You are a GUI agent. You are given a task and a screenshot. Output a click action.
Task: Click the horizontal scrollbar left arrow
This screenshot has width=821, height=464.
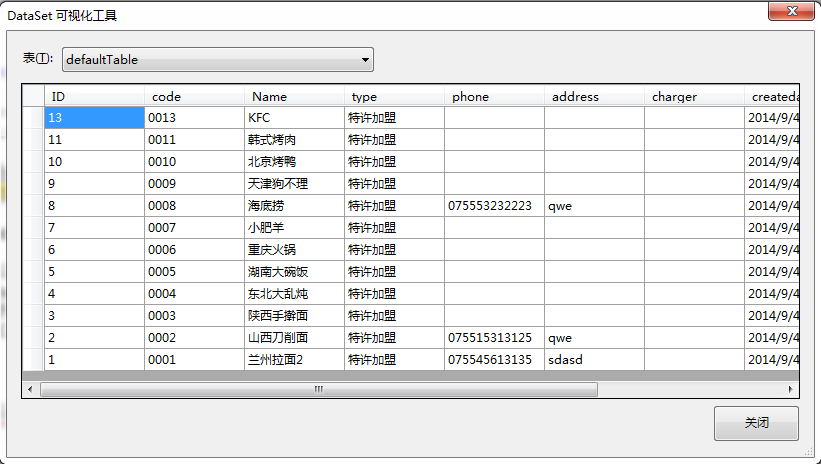pos(30,389)
